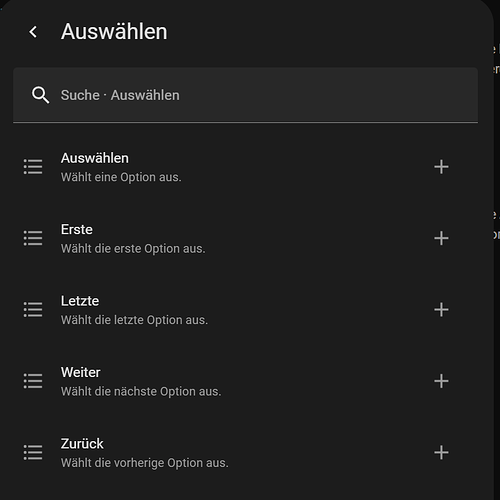Click the list icon beside Erste
Screen dimensions: 500x500
coord(33,238)
